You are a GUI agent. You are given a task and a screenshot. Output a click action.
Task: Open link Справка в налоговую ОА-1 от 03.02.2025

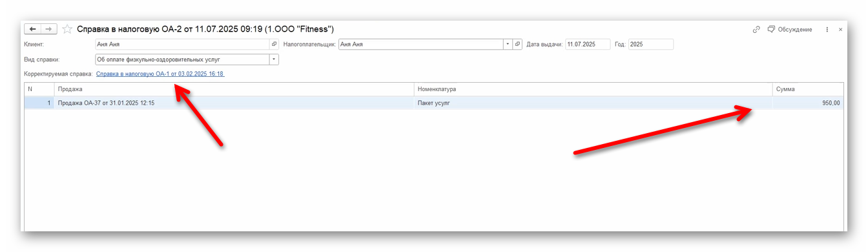[160, 74]
